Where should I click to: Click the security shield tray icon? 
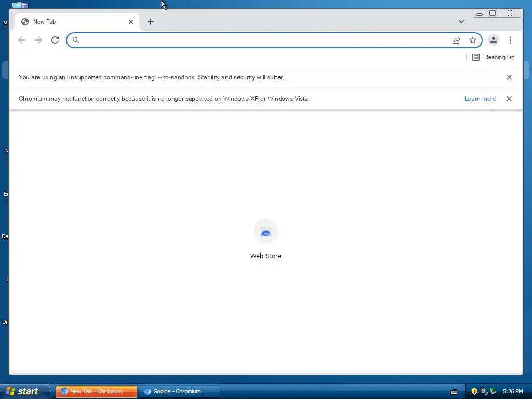click(x=474, y=391)
